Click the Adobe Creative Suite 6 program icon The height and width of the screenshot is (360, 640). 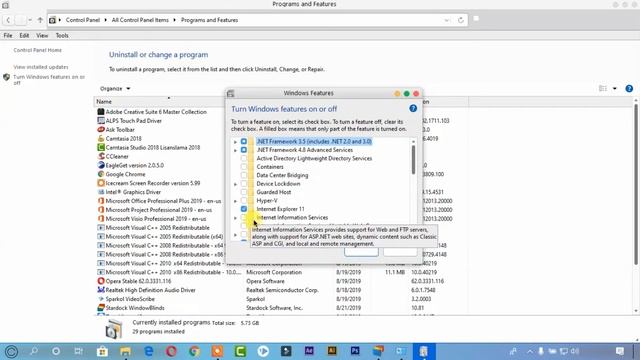click(x=101, y=111)
